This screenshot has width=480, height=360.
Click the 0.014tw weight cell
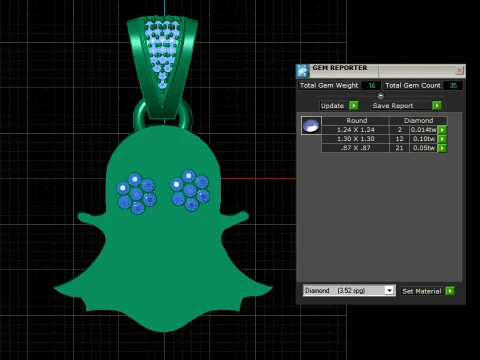tap(423, 130)
